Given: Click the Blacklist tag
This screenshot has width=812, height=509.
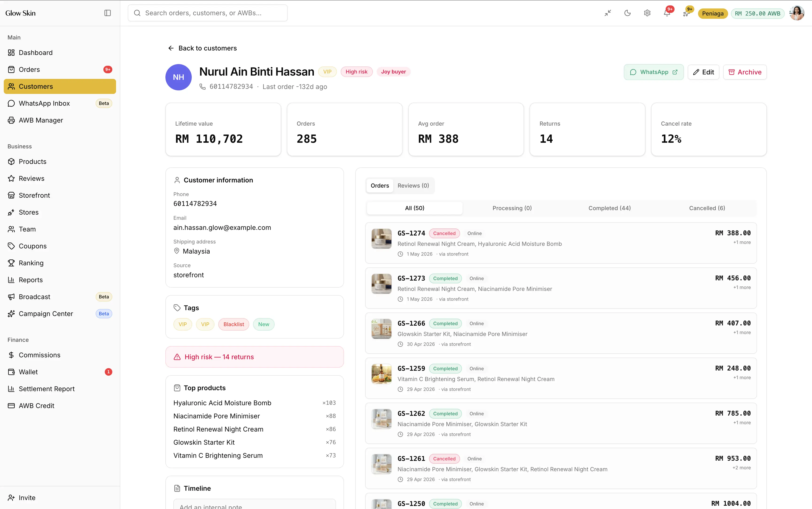Looking at the screenshot, I should pos(233,324).
